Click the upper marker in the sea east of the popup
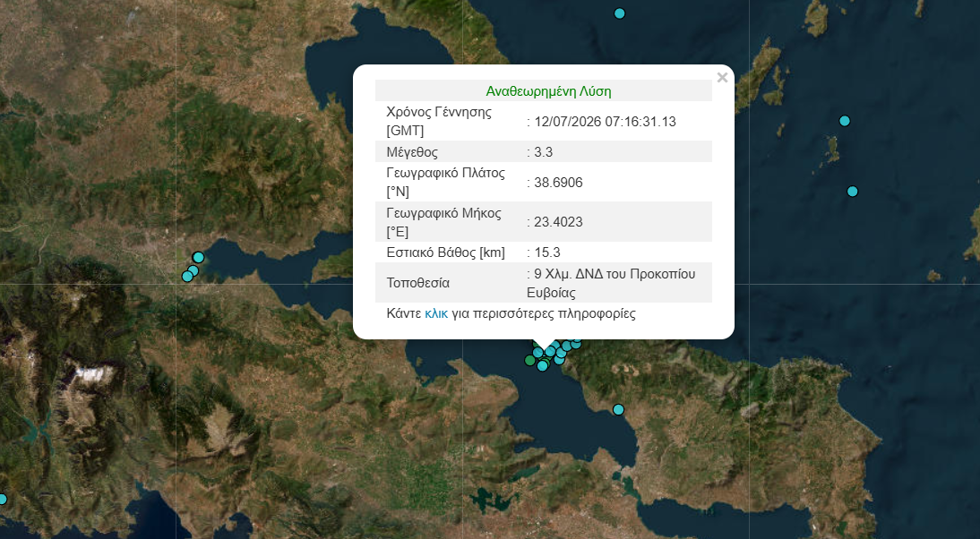This screenshot has height=539, width=980. [x=845, y=121]
